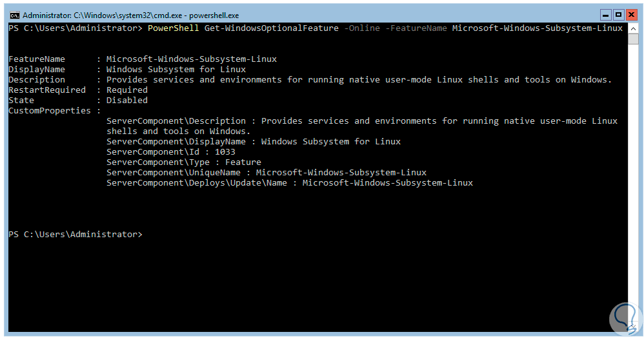
Task: Click the Get-WindowsOptionalFeature command text
Action: tap(271, 28)
